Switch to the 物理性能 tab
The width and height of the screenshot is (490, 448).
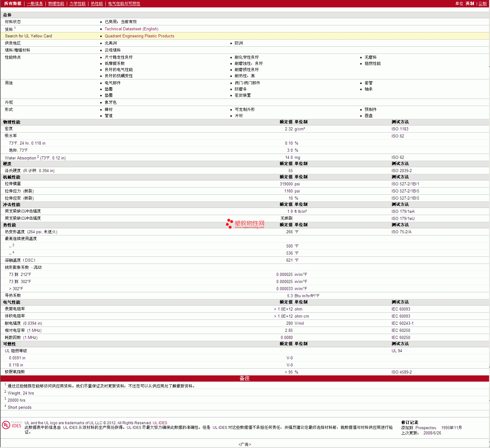point(56,4)
